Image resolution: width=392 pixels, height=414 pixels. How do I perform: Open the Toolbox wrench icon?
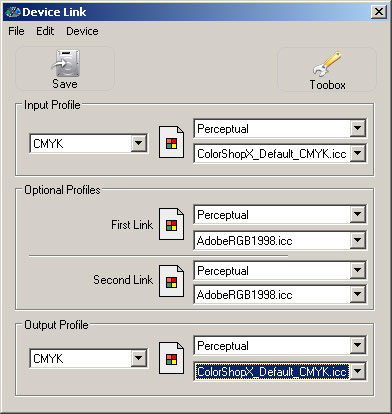[327, 63]
